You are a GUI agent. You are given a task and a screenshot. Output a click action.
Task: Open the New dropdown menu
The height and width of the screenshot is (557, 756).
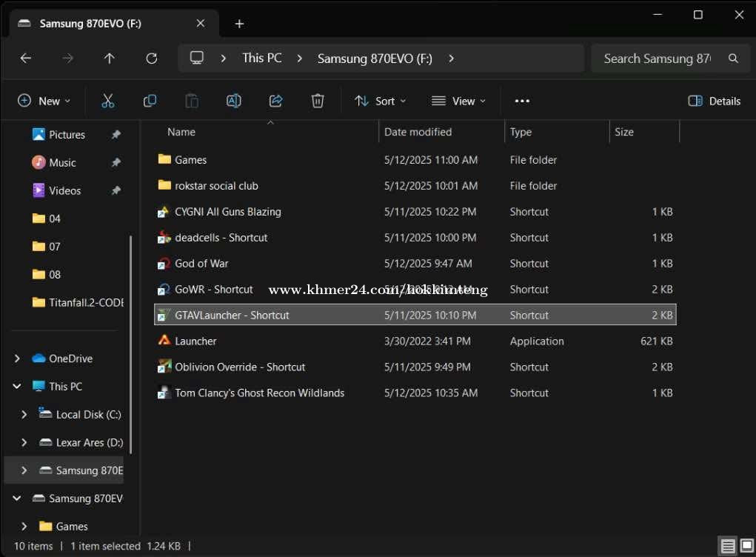click(44, 101)
